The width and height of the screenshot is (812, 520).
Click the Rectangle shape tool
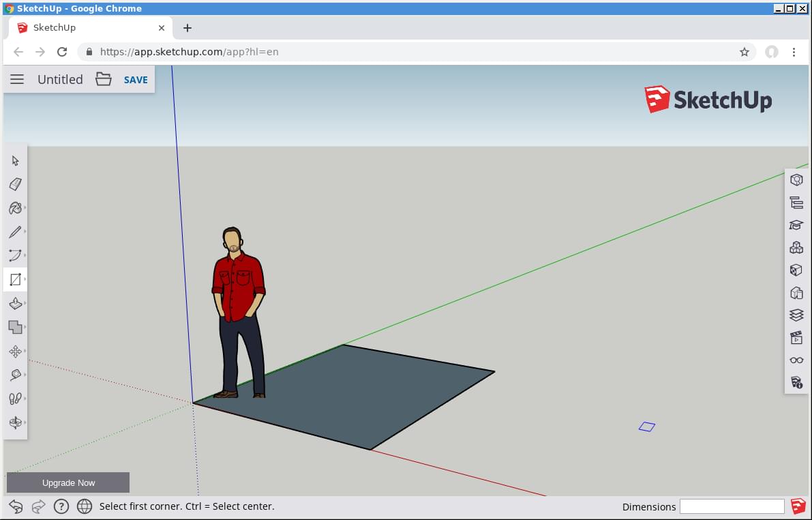click(15, 279)
